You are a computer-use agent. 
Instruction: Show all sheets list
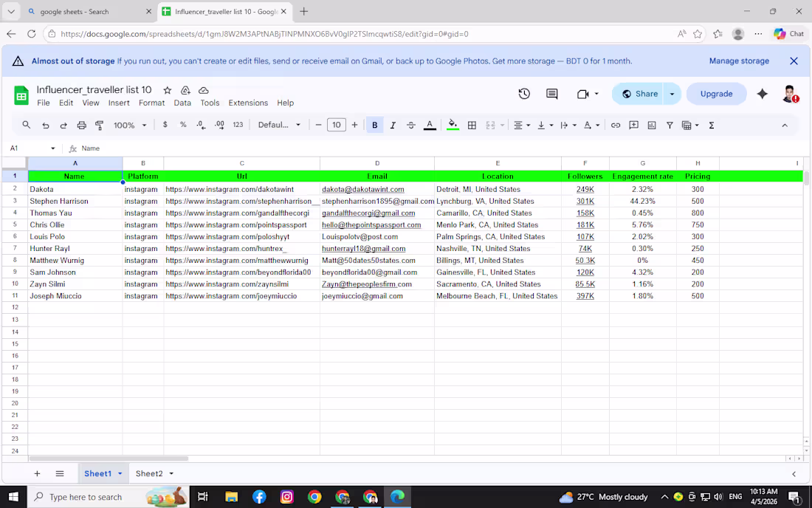point(60,473)
